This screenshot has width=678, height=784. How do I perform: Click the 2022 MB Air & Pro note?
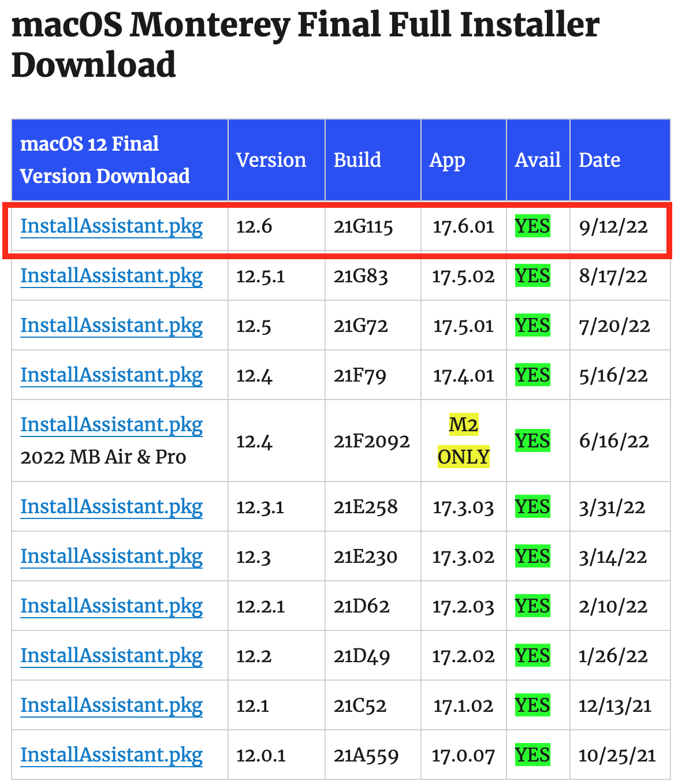coord(103,457)
